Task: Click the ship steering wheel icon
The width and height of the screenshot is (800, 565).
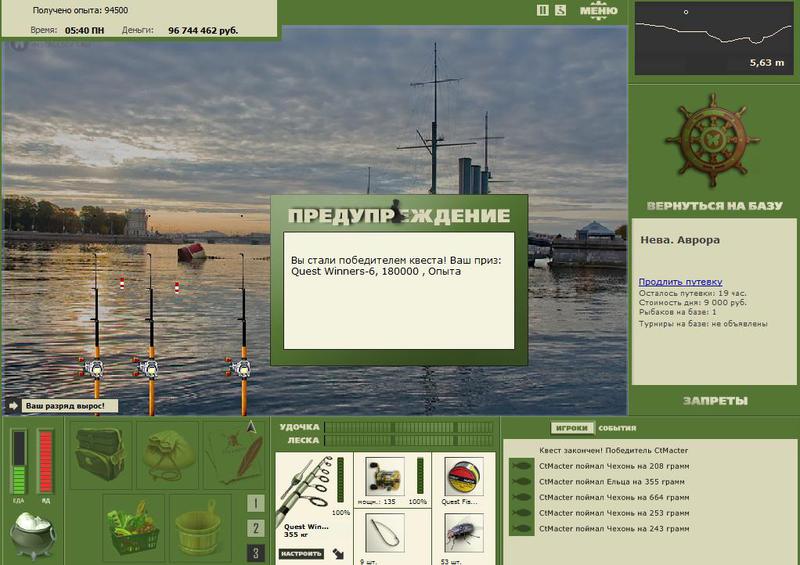Action: pos(712,140)
